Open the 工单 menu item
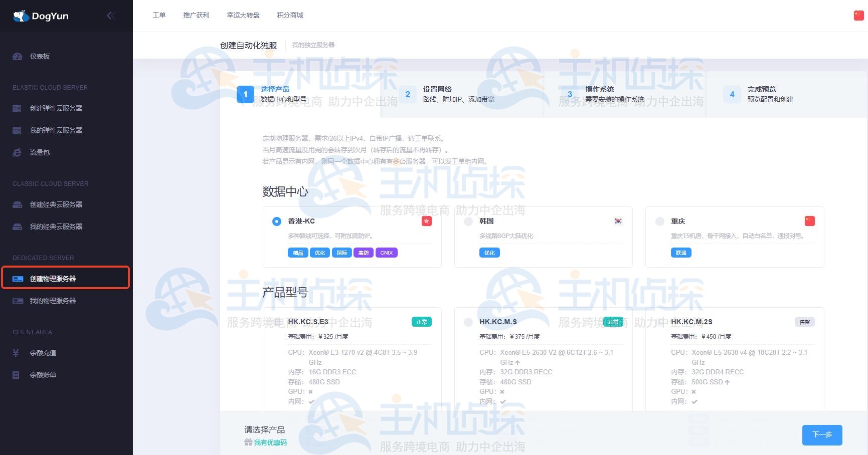 coord(159,15)
